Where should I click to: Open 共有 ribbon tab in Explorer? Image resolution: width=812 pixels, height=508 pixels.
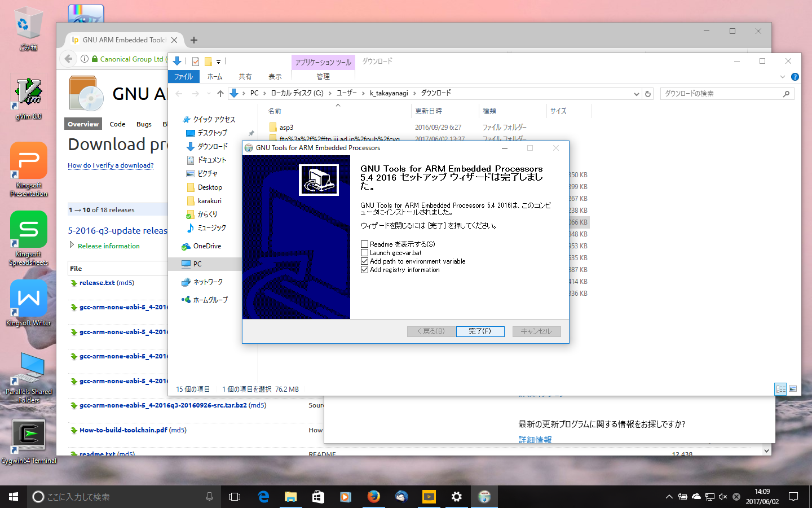[245, 77]
